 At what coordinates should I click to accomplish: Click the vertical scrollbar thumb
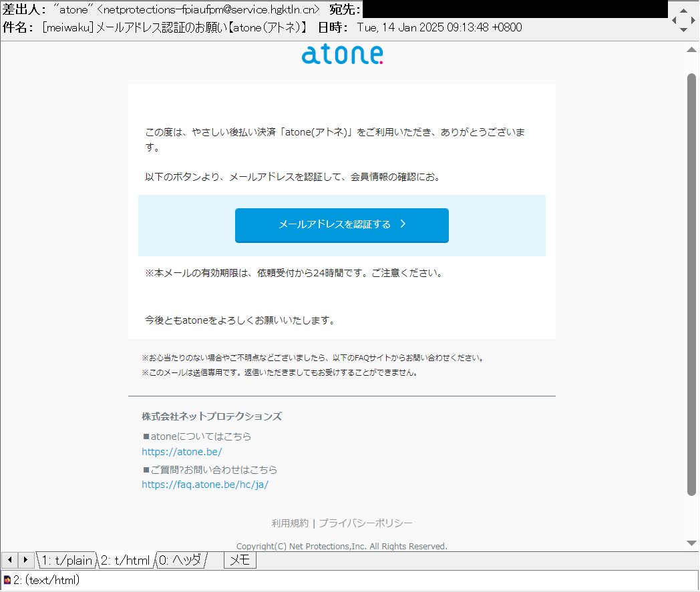click(x=691, y=284)
